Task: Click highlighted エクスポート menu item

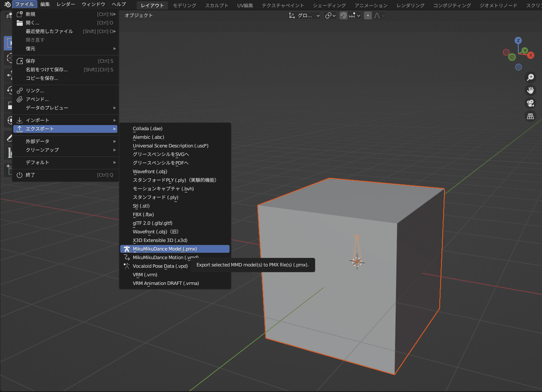Action: point(65,129)
